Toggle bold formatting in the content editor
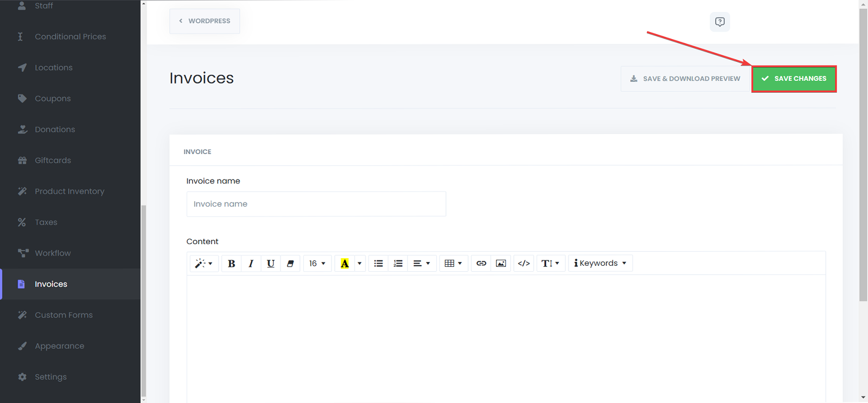 pyautogui.click(x=232, y=264)
